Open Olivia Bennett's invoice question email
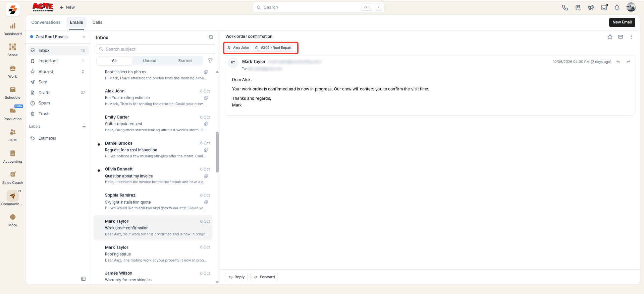 coord(153,175)
